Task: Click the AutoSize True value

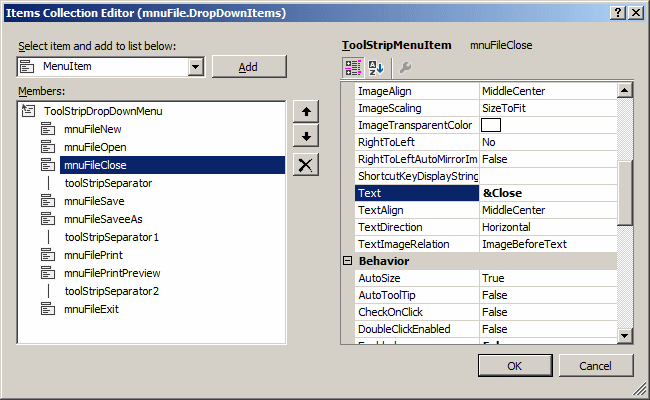Action: pyautogui.click(x=493, y=278)
